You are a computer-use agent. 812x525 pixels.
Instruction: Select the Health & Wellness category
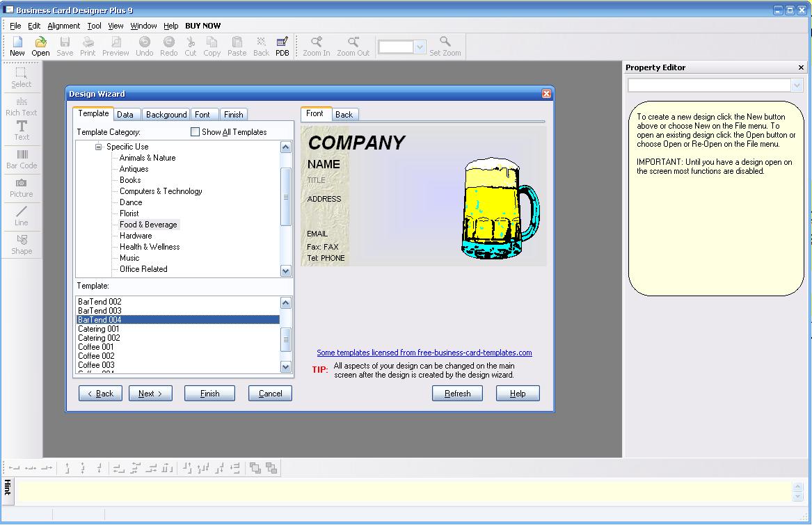click(150, 247)
